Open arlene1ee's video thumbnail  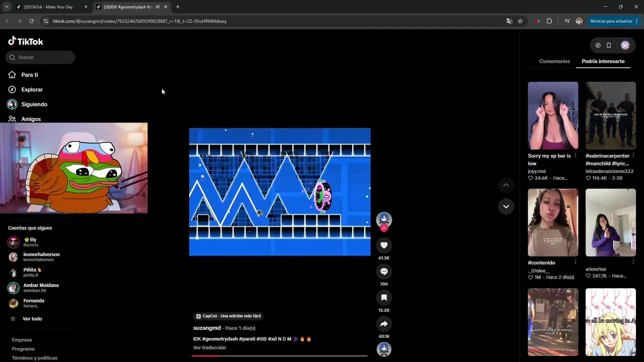click(611, 223)
